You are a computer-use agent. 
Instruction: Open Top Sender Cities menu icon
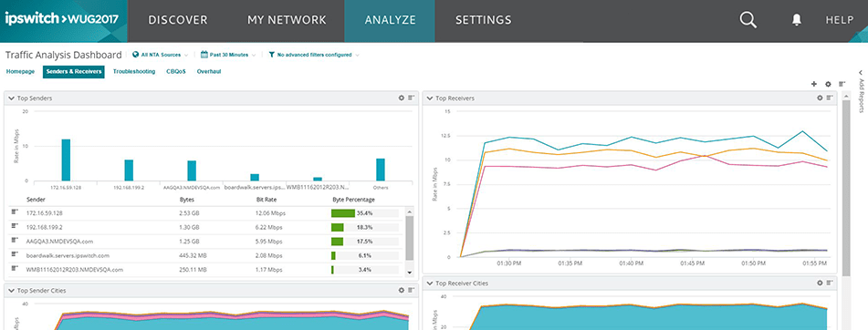[x=412, y=290]
